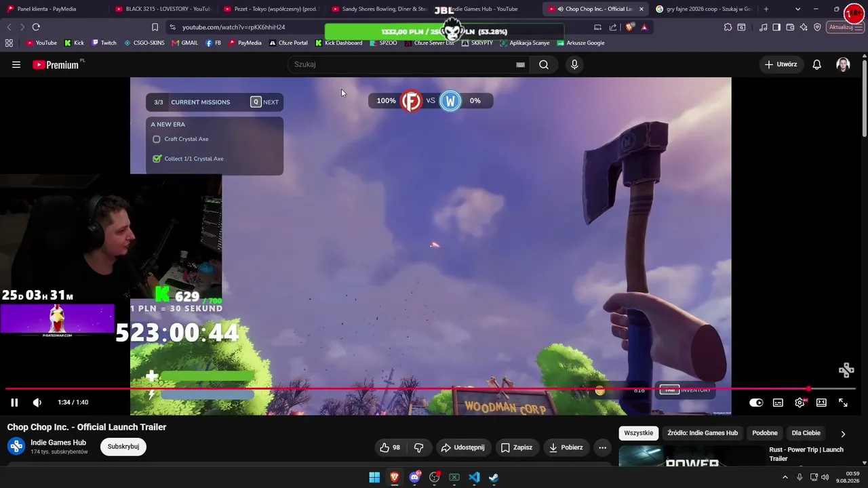
Task: Expand more filter chips with right arrow
Action: tap(843, 434)
